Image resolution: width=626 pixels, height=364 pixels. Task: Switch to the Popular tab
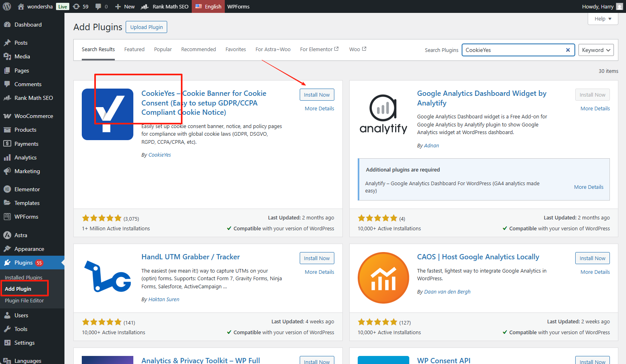(x=163, y=50)
